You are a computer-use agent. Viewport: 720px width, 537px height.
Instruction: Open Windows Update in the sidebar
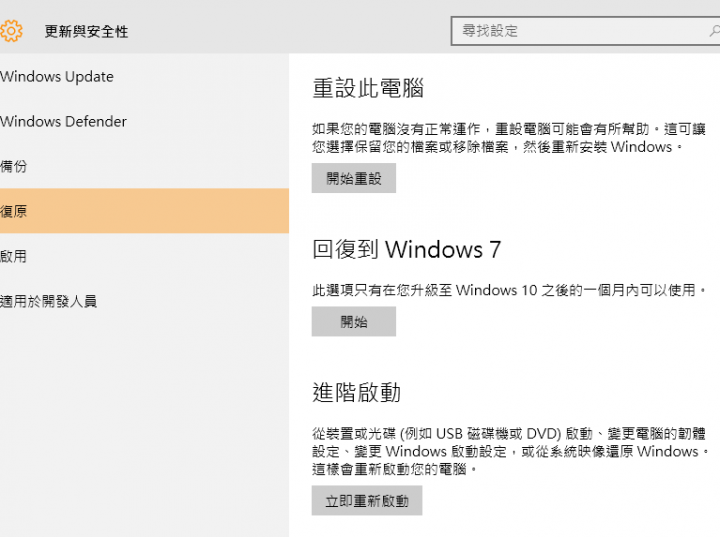pyautogui.click(x=144, y=76)
